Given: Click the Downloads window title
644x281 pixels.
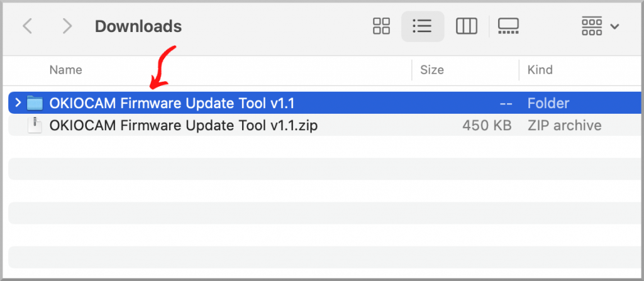Looking at the screenshot, I should pos(138,26).
